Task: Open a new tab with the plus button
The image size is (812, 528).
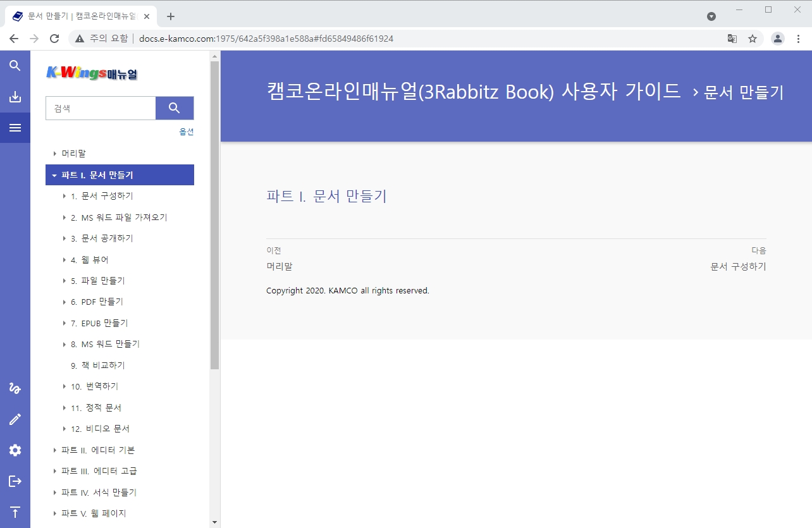Action: [x=170, y=16]
